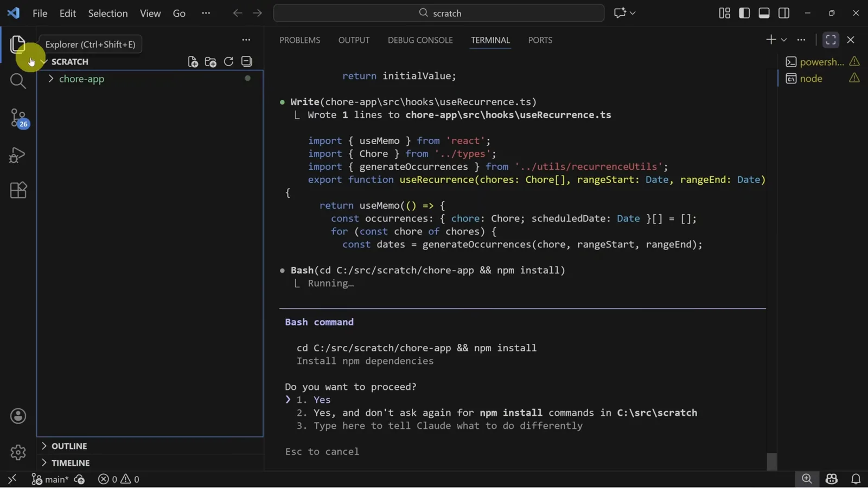Open the Explorer view in activity bar

coord(18,44)
